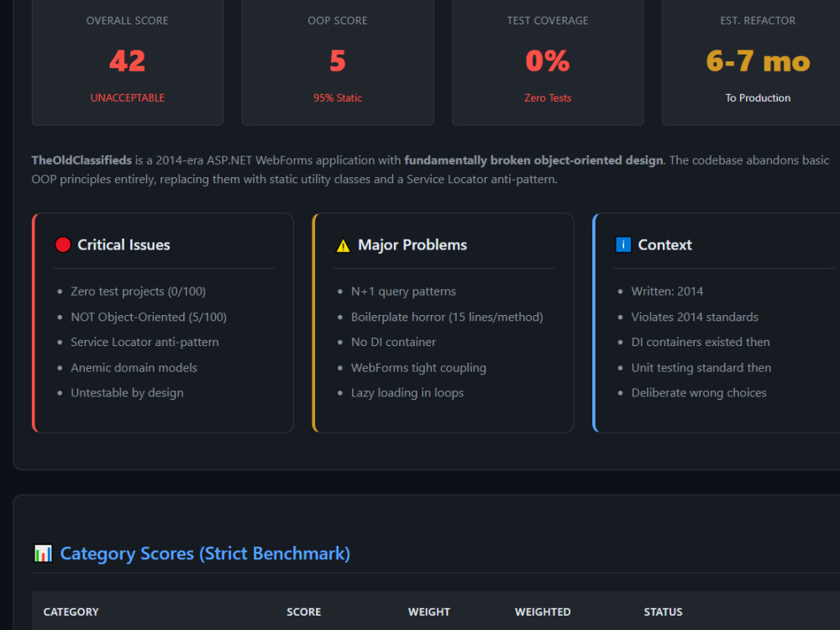Click the 6-7 mo refactor estimate
Screen dimensions: 840x630
[x=758, y=60]
